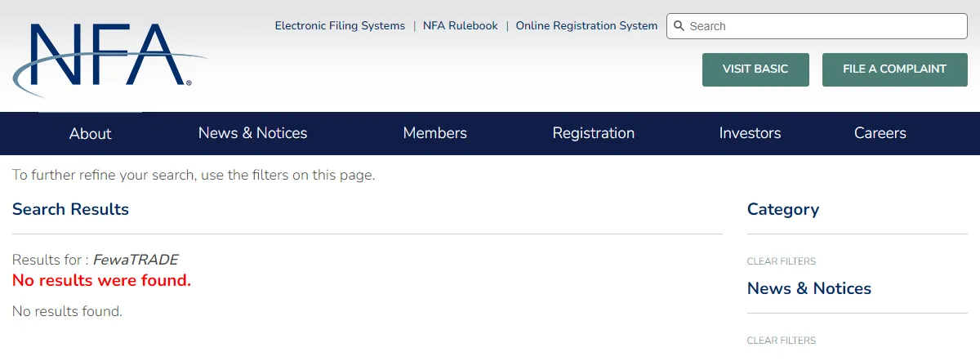This screenshot has width=980, height=361.
Task: Click the Search Results heading
Action: [70, 209]
